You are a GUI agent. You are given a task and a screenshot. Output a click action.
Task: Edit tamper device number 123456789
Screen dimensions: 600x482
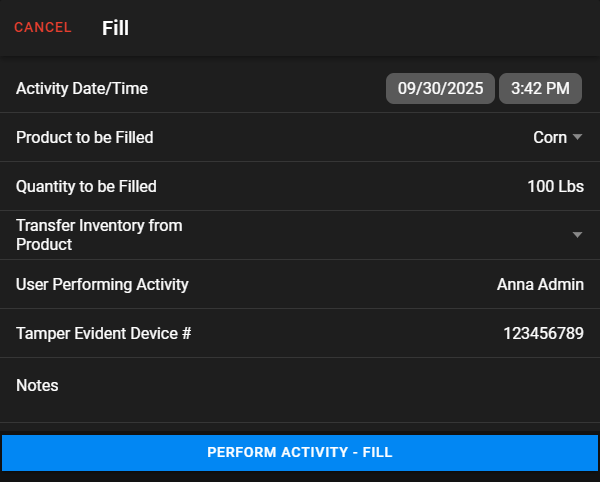[543, 333]
